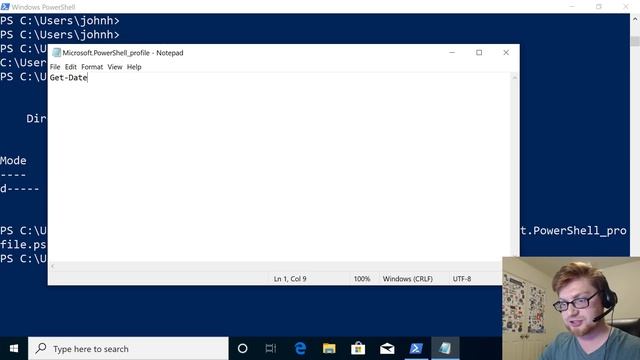
Task: Click the UTF-8 encoding status entry
Action: point(462,279)
